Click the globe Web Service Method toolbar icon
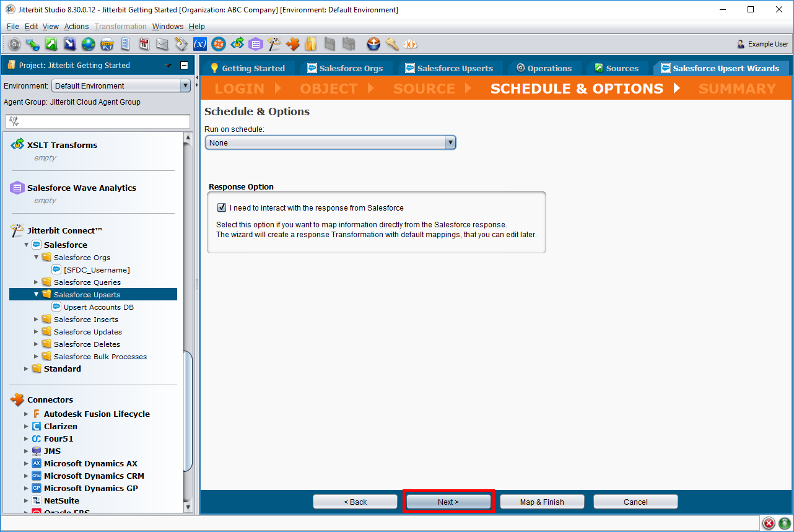794x532 pixels. click(89, 44)
